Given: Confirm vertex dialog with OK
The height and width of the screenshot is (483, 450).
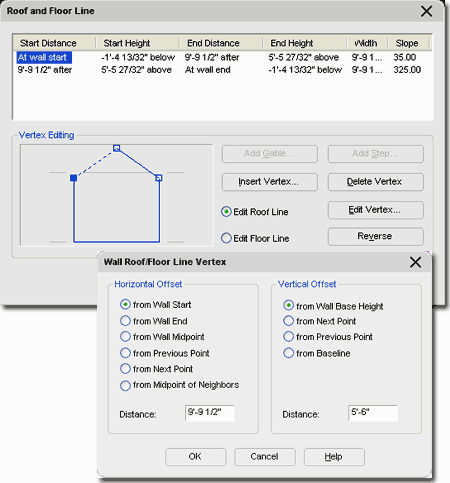Looking at the screenshot, I should point(196,457).
